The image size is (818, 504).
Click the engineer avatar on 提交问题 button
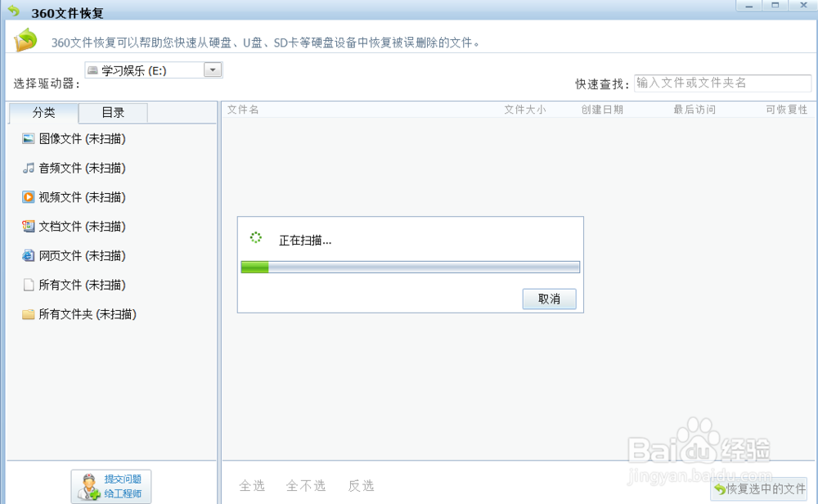tap(88, 486)
